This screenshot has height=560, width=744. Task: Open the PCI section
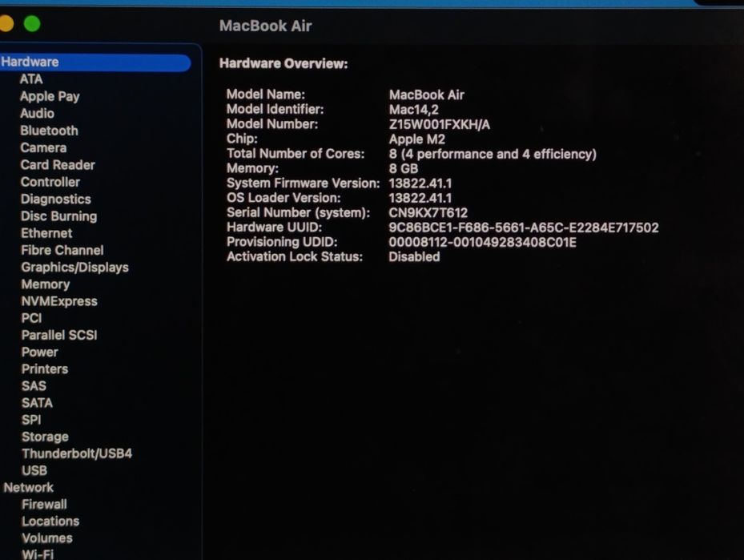tap(31, 318)
